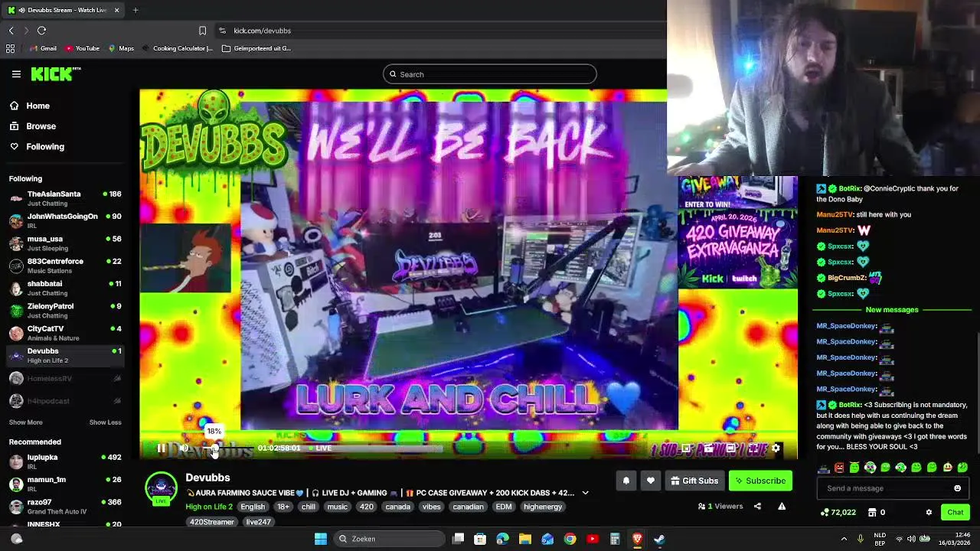Open the Gmail bookmark

[43, 48]
